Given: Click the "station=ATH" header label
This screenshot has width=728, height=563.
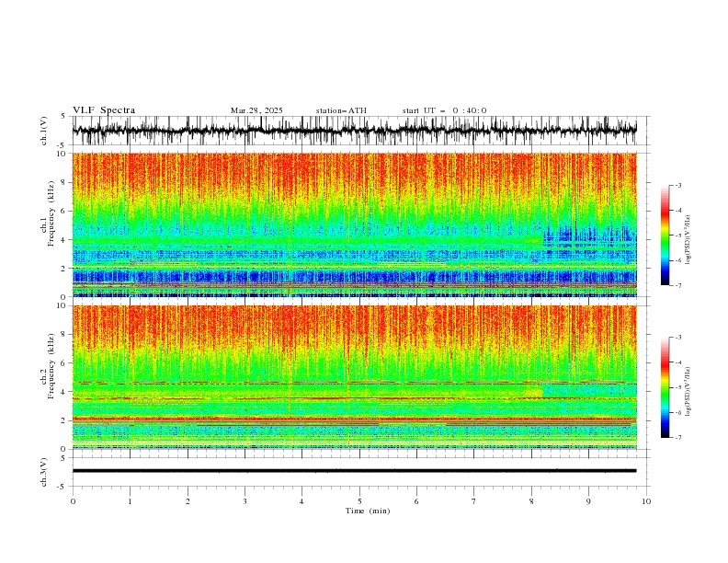Looking at the screenshot, I should pyautogui.click(x=341, y=110).
